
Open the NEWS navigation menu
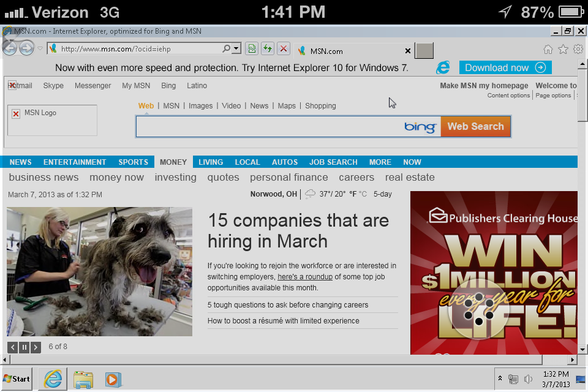pos(21,162)
